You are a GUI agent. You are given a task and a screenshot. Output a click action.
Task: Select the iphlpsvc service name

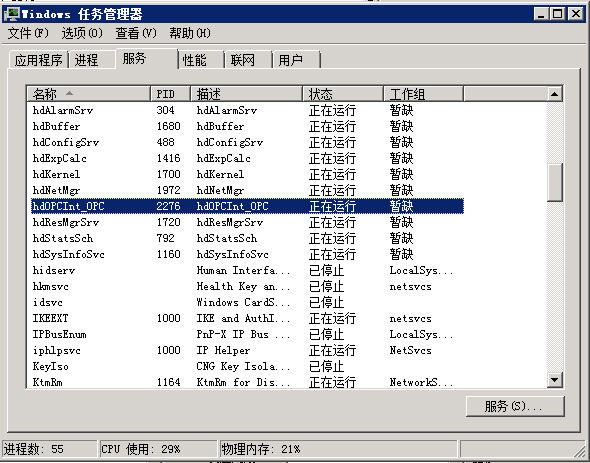pyautogui.click(x=56, y=350)
